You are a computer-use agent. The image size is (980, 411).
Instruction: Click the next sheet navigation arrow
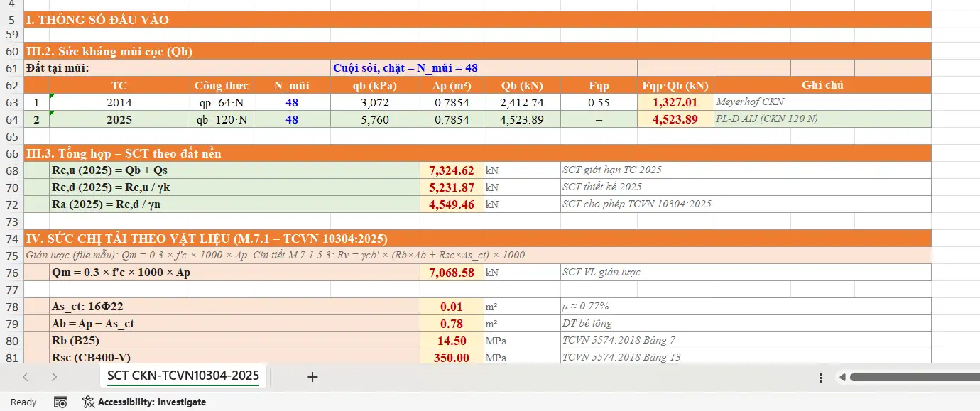click(x=54, y=377)
